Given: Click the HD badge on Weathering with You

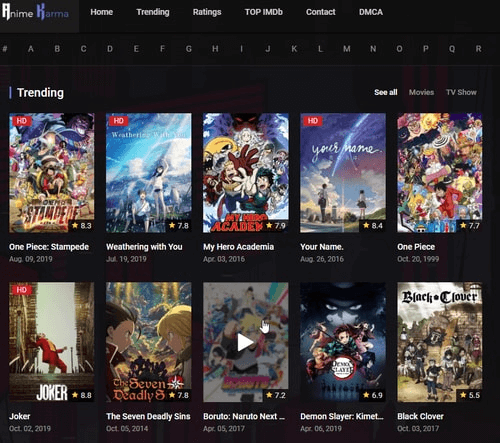Looking at the screenshot, I should (119, 121).
